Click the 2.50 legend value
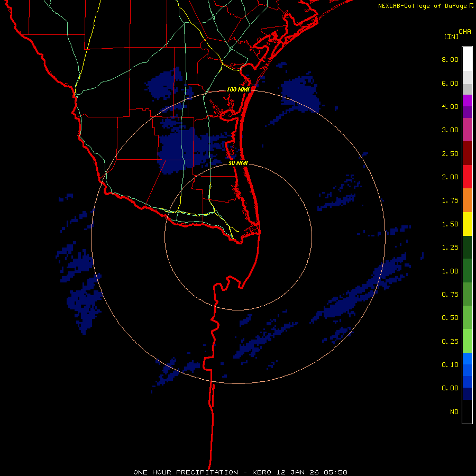The height and width of the screenshot is (476, 476). [450, 153]
